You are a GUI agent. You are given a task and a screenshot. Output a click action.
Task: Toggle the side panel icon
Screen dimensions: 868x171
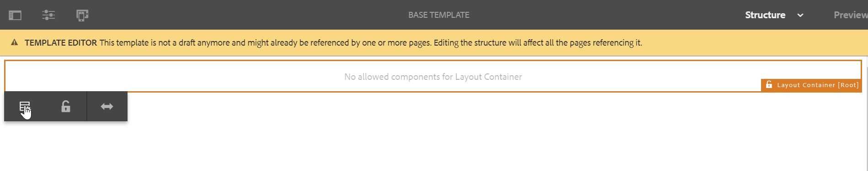(x=15, y=15)
